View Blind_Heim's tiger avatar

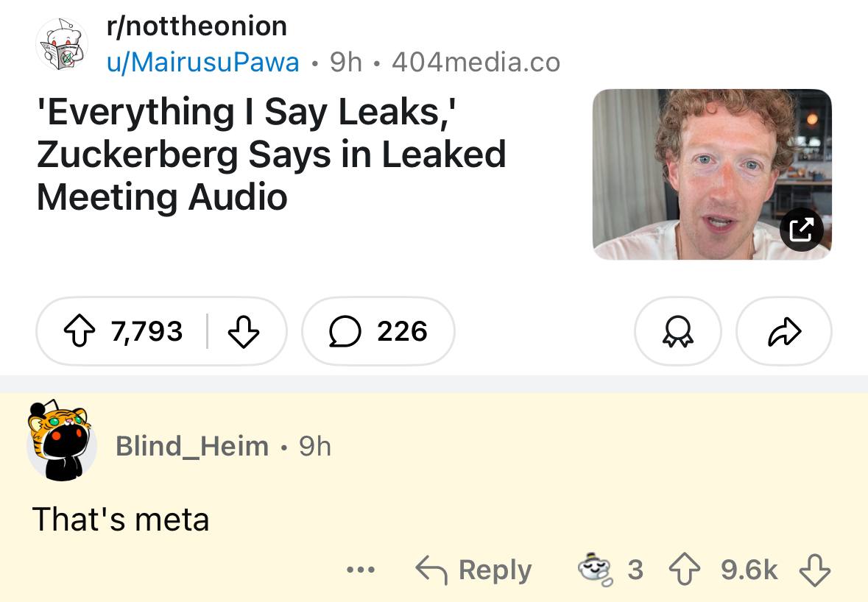(x=62, y=442)
